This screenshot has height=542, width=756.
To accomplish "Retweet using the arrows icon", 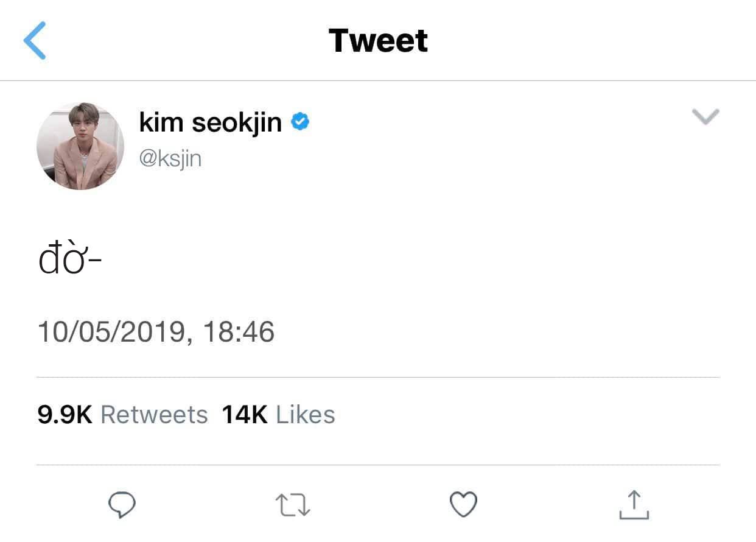I will (x=293, y=505).
